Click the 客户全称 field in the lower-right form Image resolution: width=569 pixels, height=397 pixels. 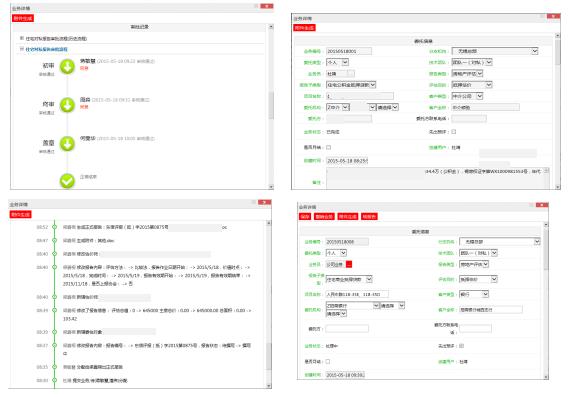(491, 310)
